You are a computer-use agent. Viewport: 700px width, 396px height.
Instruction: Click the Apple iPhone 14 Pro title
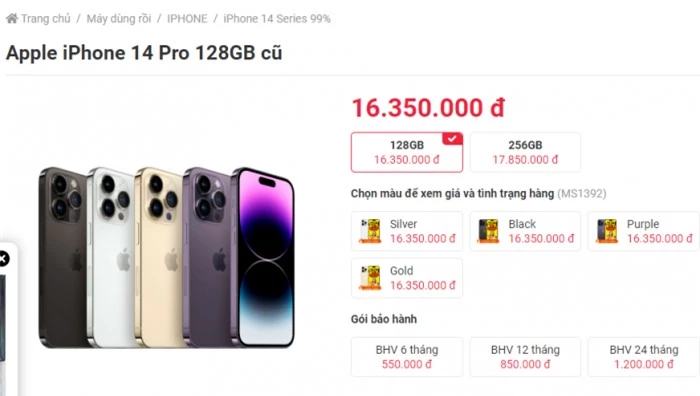tap(144, 53)
